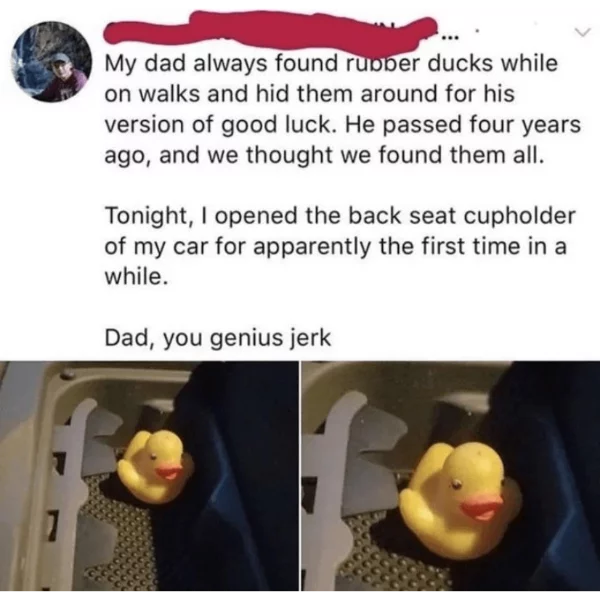600x600 pixels.
Task: Tap the duck's eye in left photo
Action: pyautogui.click(x=153, y=456)
